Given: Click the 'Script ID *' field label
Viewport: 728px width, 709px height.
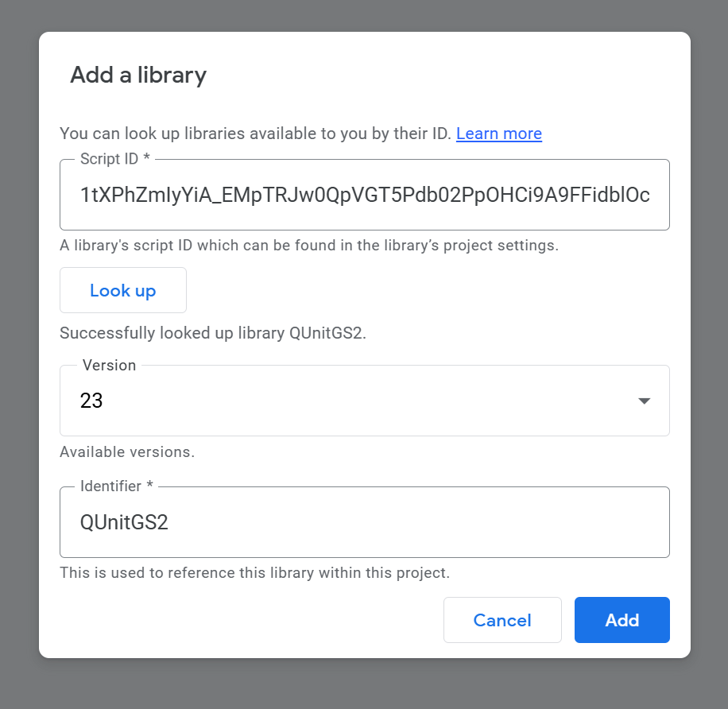Looking at the screenshot, I should 115,159.
